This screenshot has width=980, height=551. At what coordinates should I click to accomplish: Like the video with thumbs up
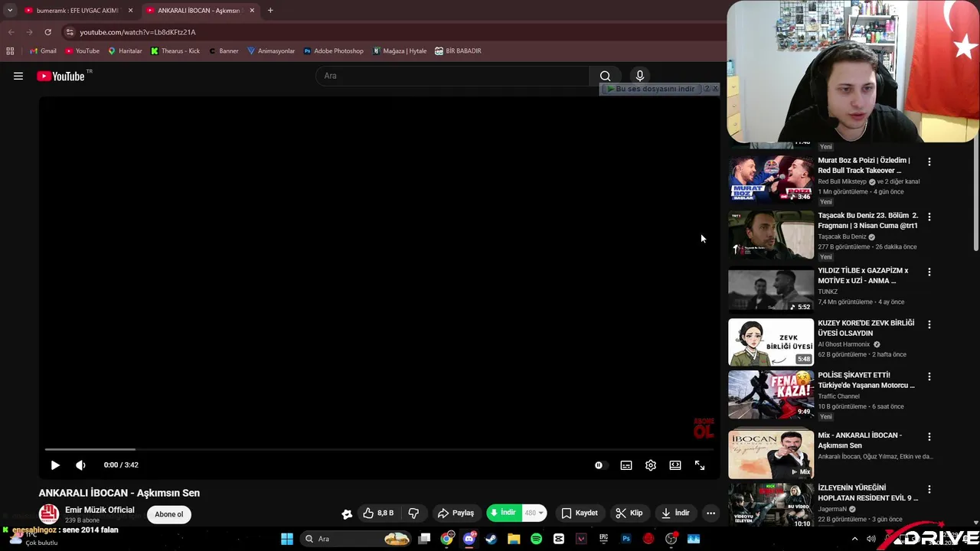[379, 513]
